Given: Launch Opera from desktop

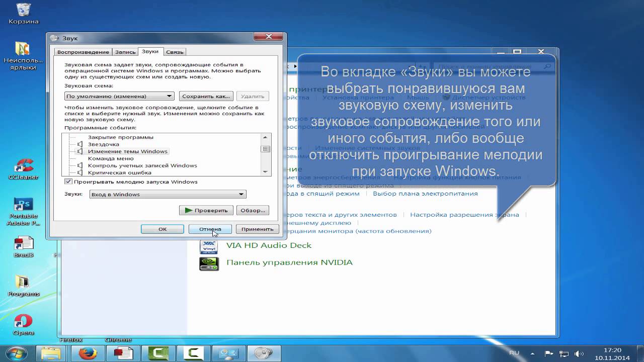Looking at the screenshot, I should (23, 325).
